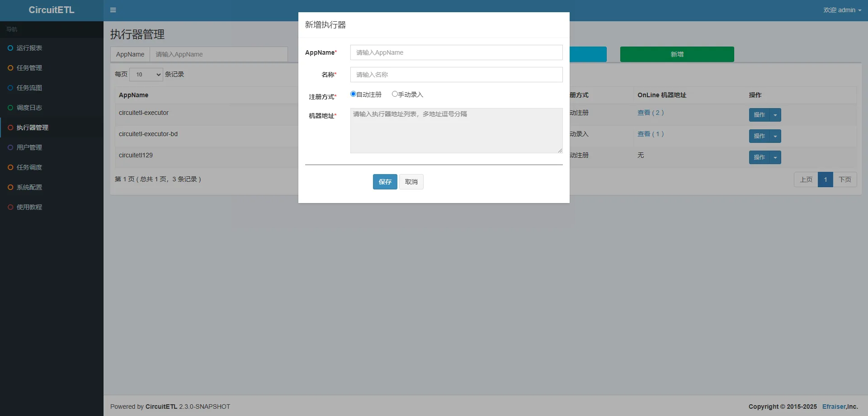Open the 欢迎 admin user menu
The height and width of the screenshot is (416, 868).
pos(842,10)
